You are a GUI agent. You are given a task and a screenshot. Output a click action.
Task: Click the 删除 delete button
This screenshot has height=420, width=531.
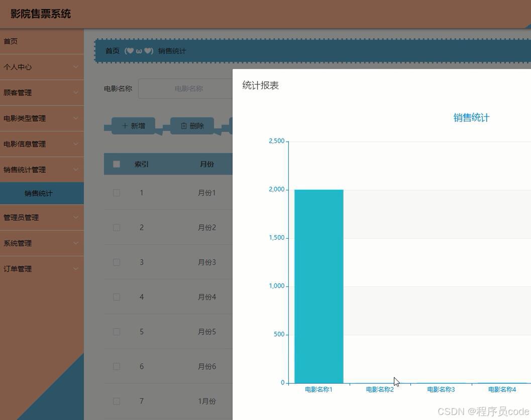click(x=192, y=126)
